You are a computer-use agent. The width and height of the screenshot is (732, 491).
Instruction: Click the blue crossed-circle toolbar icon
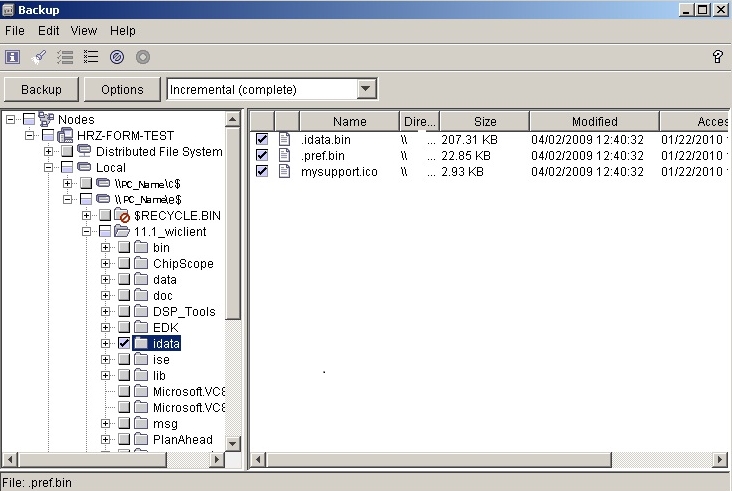click(117, 57)
